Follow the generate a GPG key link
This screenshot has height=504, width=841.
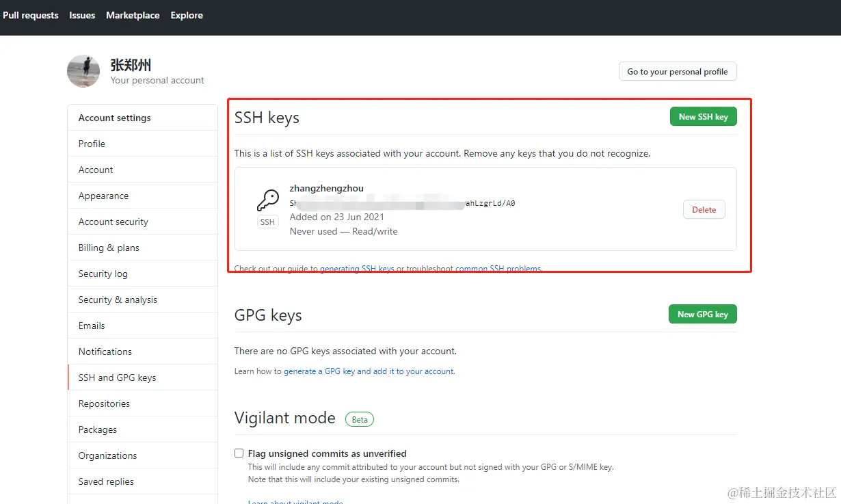[x=319, y=371]
